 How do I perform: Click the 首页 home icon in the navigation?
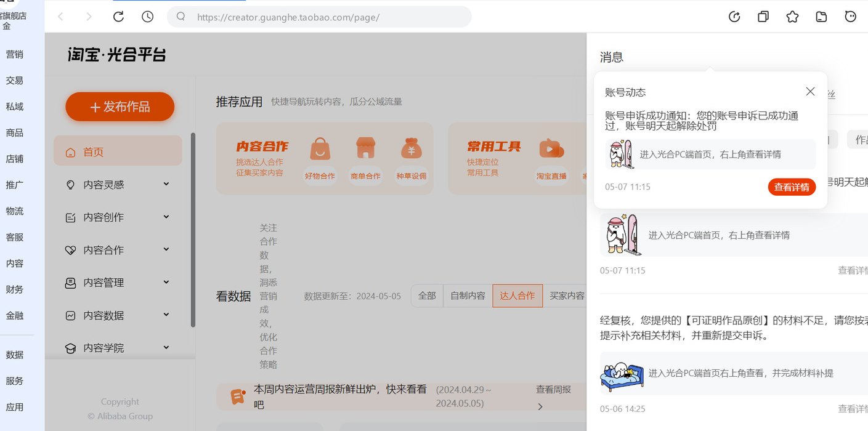point(71,152)
